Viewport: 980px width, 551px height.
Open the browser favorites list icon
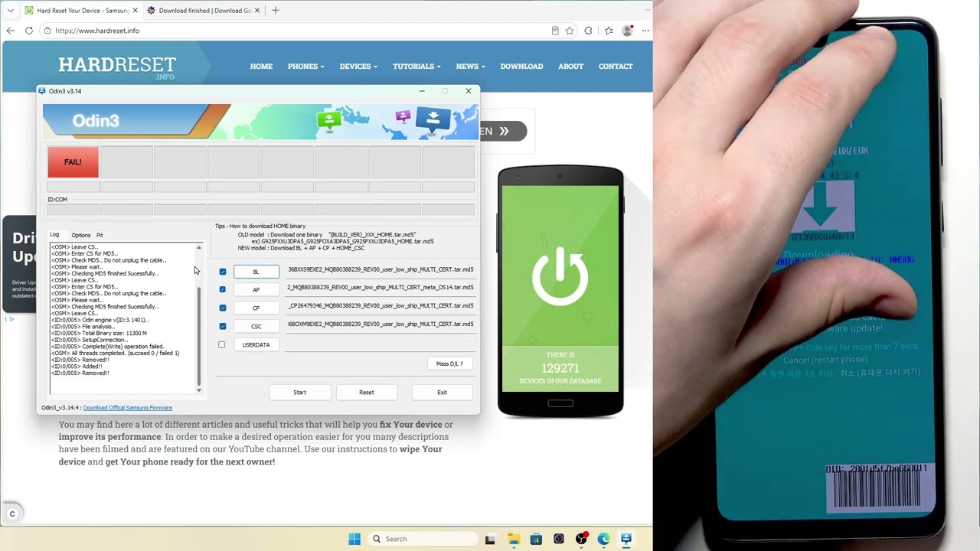coord(609,31)
